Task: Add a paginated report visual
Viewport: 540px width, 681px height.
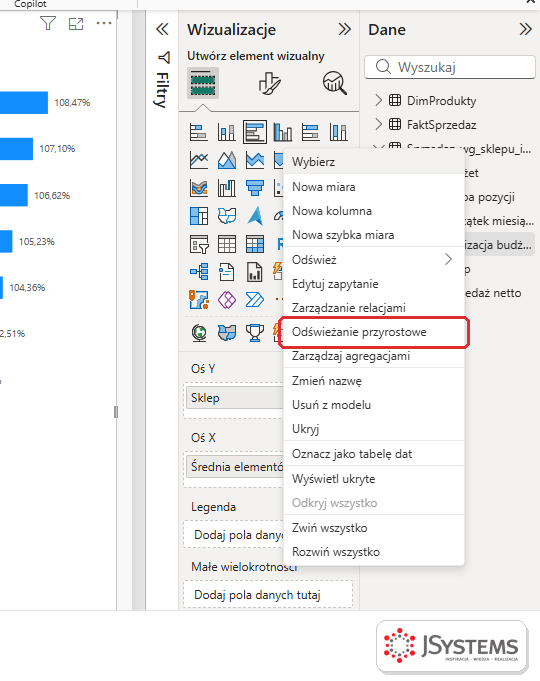Action: click(255, 272)
